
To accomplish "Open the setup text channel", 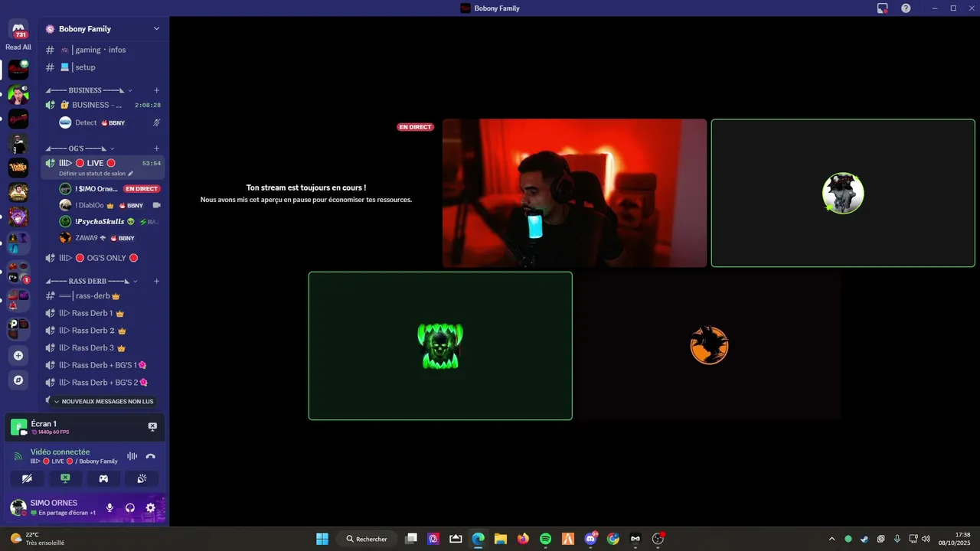I will coord(103,67).
